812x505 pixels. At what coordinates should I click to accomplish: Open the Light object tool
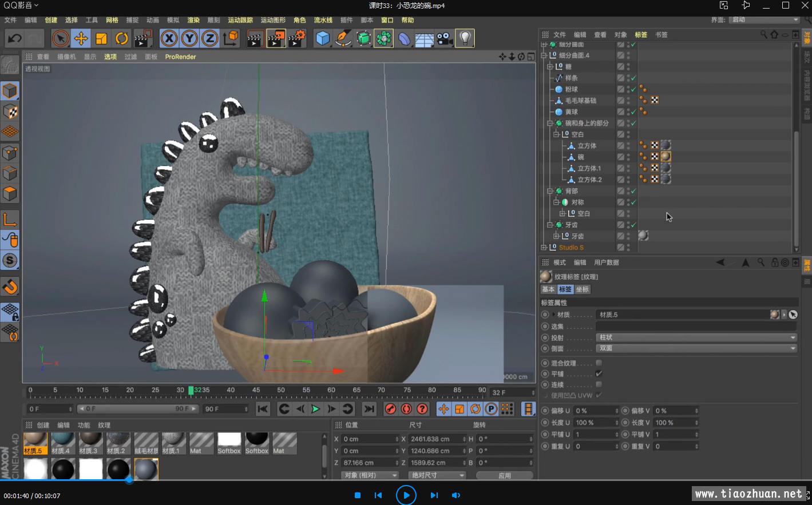click(465, 38)
